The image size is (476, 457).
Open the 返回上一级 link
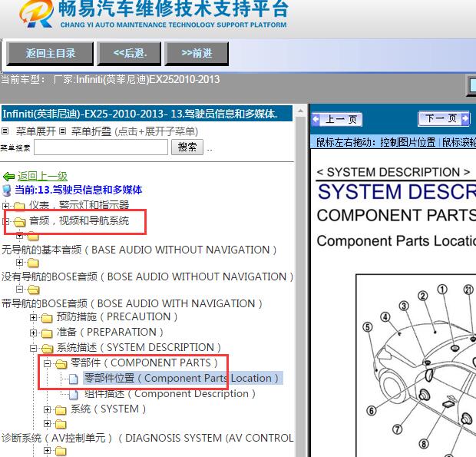click(x=42, y=176)
